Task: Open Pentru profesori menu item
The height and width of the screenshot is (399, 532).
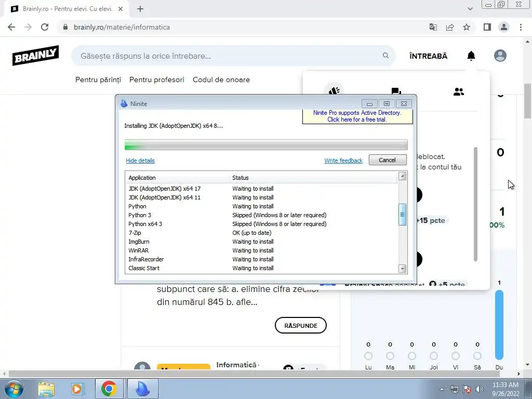Action: [157, 79]
